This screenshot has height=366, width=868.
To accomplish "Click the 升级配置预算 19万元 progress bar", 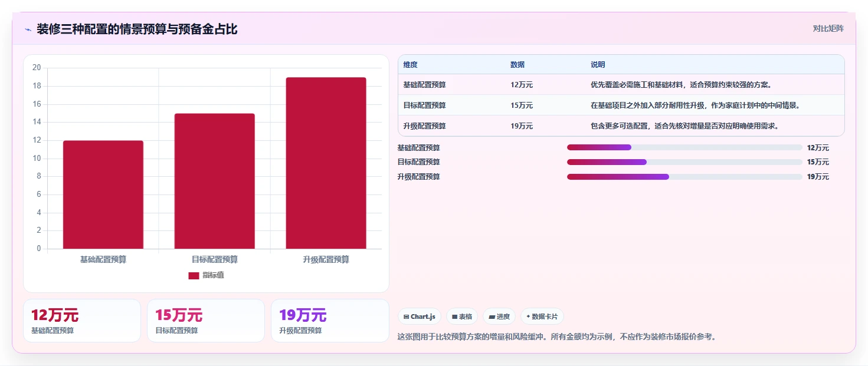I will (x=684, y=177).
